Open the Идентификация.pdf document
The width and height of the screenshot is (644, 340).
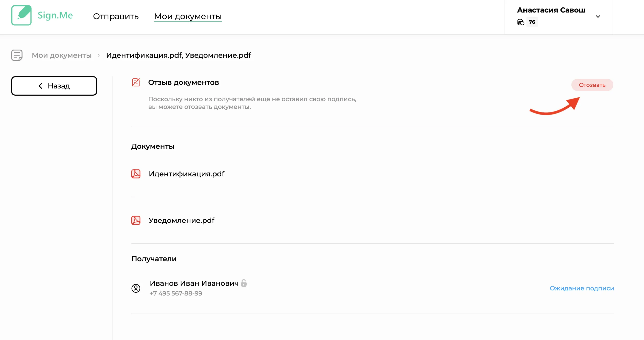click(187, 174)
